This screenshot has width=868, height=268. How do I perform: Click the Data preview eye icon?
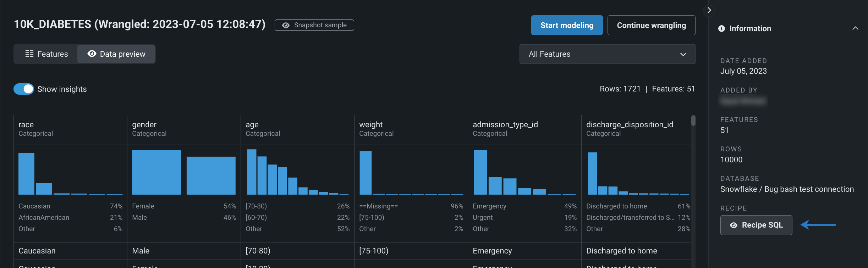click(92, 54)
